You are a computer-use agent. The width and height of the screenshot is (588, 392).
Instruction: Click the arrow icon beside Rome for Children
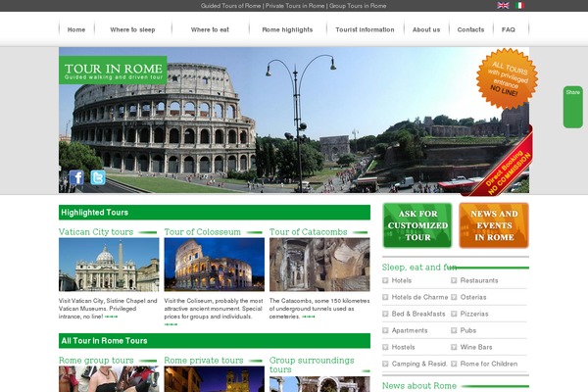454,364
